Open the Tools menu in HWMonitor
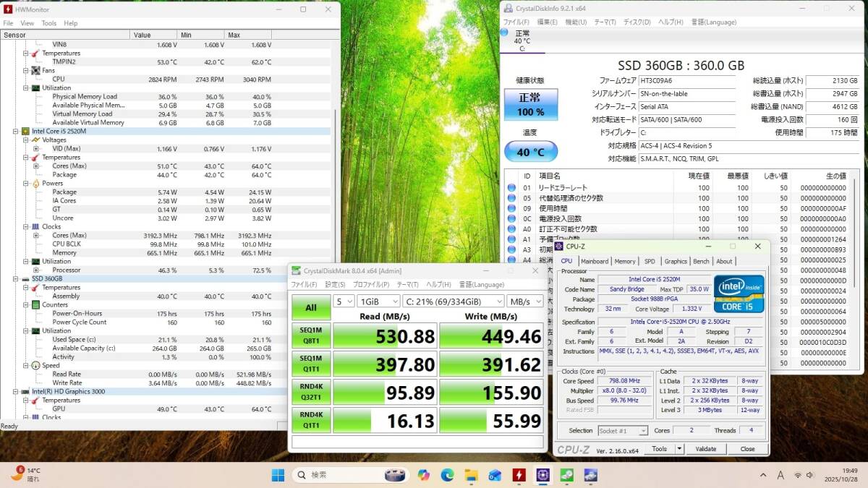Viewport: 868px width, 488px height. tap(48, 23)
